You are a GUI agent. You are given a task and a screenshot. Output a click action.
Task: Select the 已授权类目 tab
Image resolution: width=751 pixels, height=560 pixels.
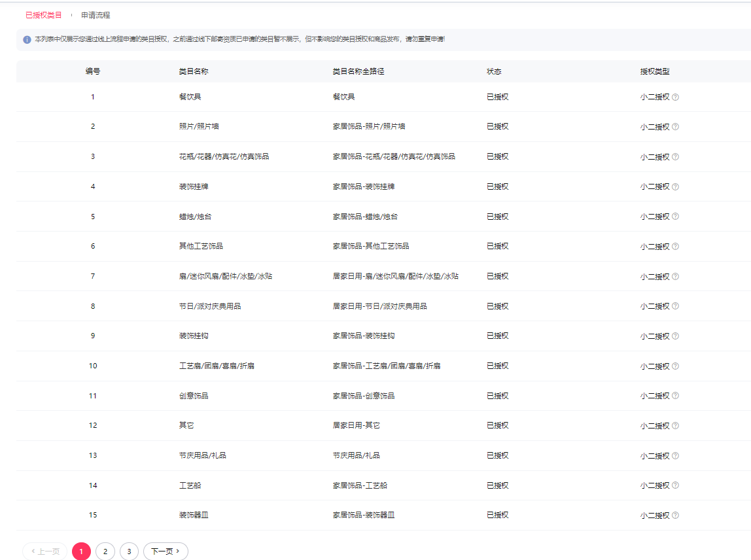click(44, 15)
